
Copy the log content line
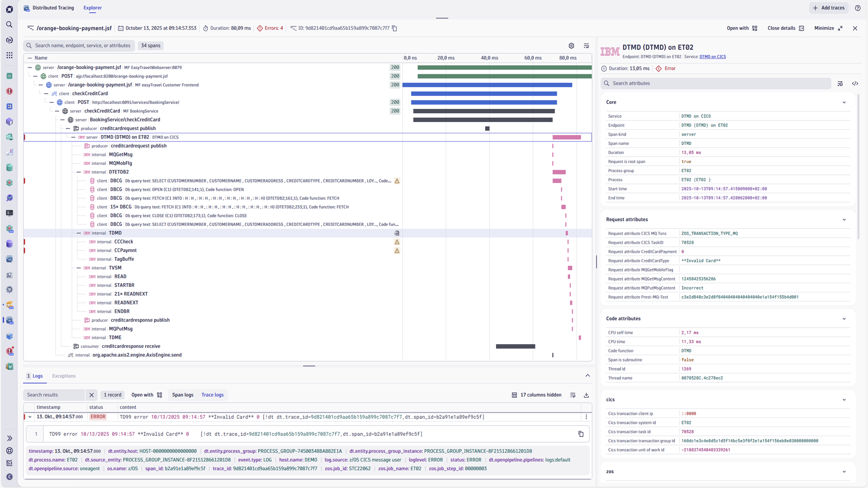[581, 434]
